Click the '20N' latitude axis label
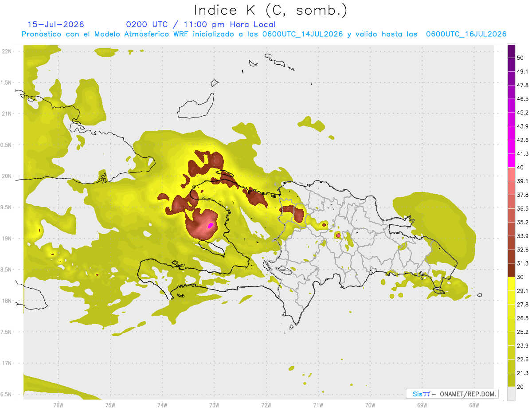The height and width of the screenshot is (411, 532). click(x=7, y=176)
